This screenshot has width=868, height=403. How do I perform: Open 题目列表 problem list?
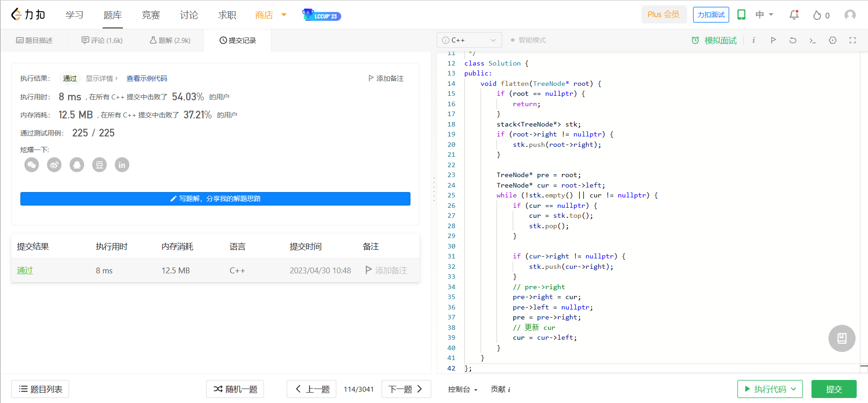(x=40, y=389)
